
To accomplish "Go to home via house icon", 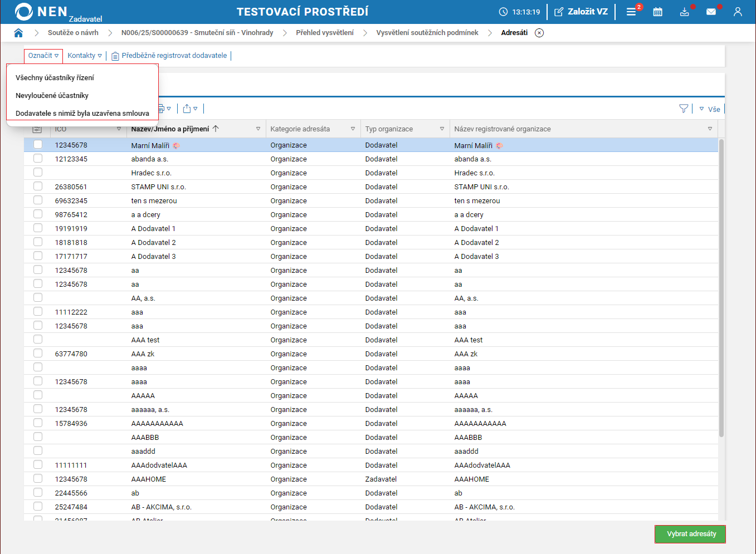I will [x=18, y=33].
